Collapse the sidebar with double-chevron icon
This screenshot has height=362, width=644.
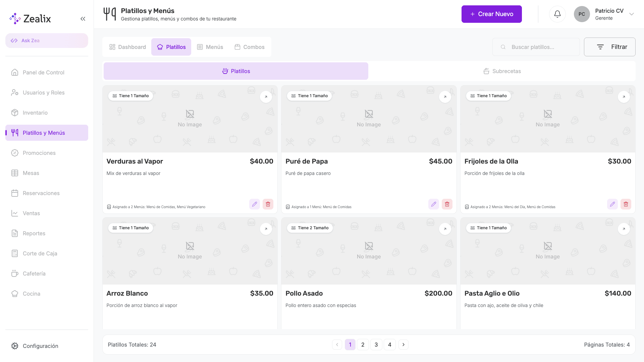point(83,19)
